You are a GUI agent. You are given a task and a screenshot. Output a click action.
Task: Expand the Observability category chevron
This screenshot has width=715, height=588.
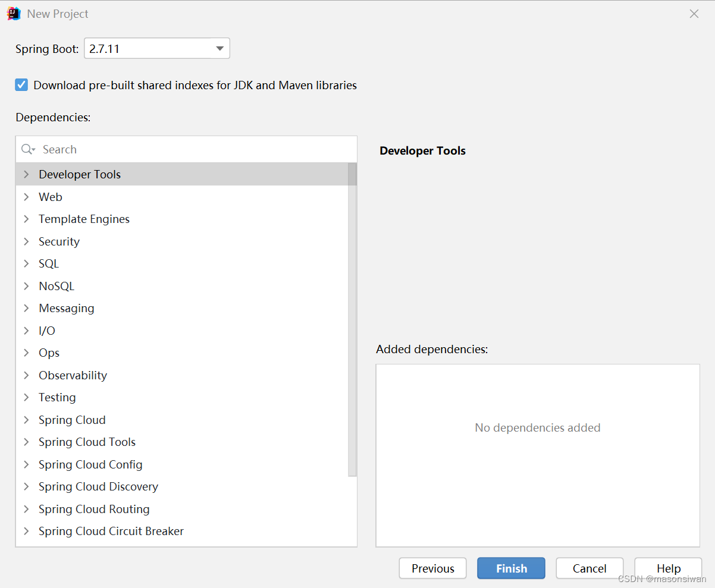tap(26, 375)
